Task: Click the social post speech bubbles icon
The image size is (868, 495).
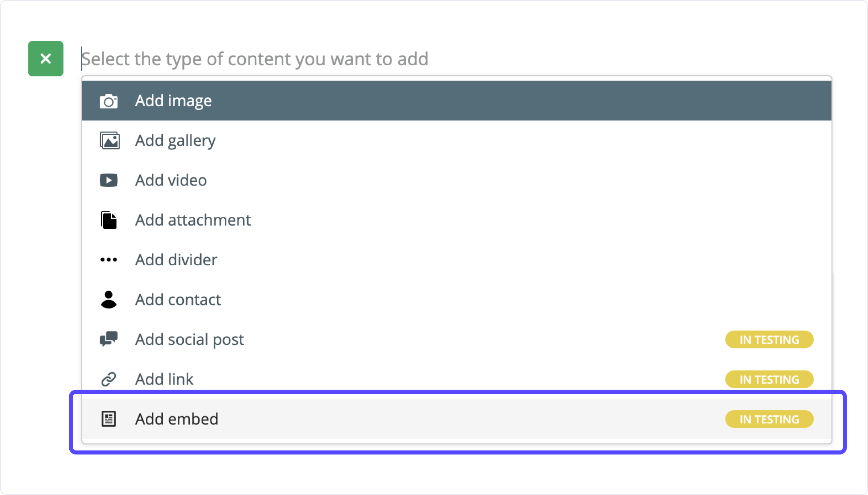Action: (108, 339)
